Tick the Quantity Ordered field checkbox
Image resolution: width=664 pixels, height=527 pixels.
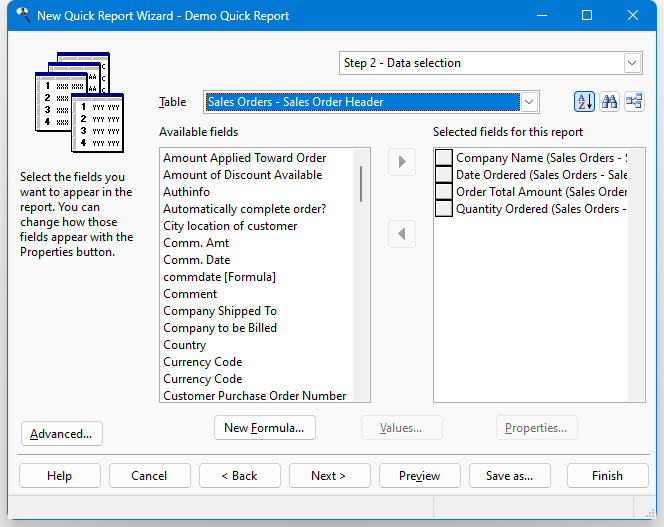point(444,208)
